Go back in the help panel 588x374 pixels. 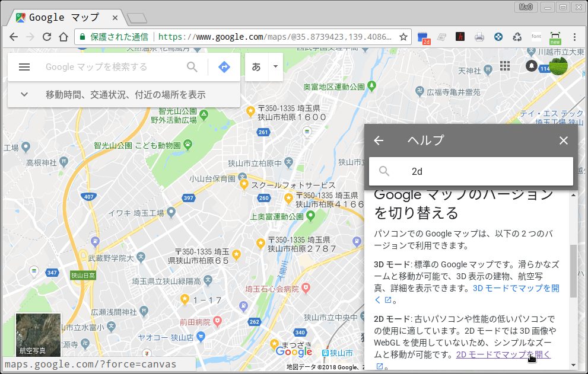point(379,140)
